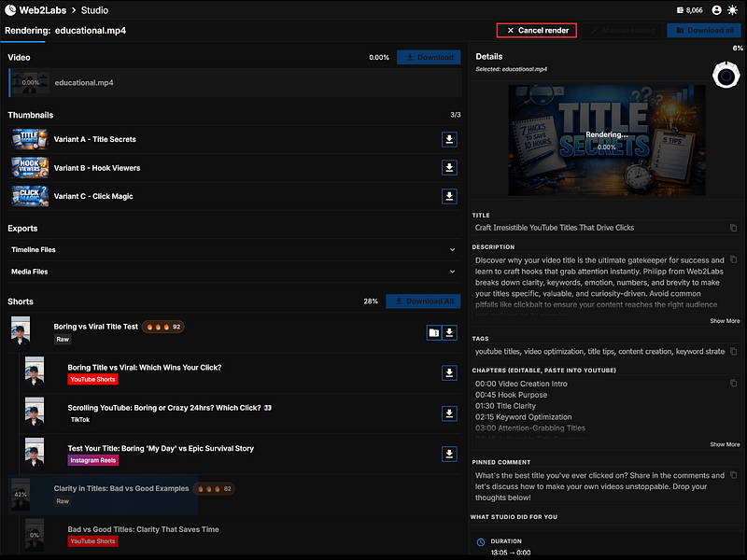Click the 92 fire score badge

[x=162, y=328]
